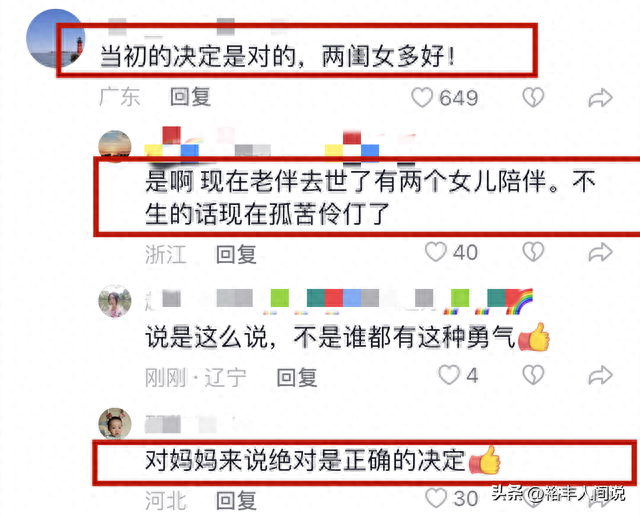
Task: Select comment 对妈妈来说绝对是正确的决定
Action: [305, 460]
